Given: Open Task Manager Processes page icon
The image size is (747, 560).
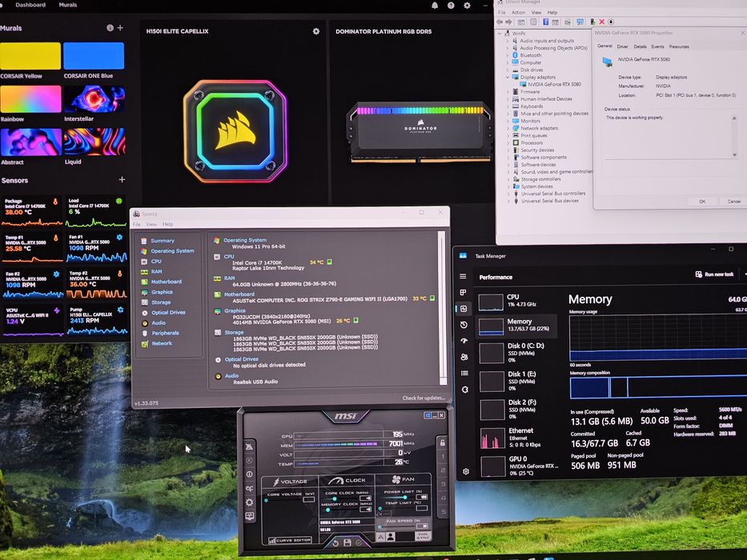Looking at the screenshot, I should pos(463,292).
